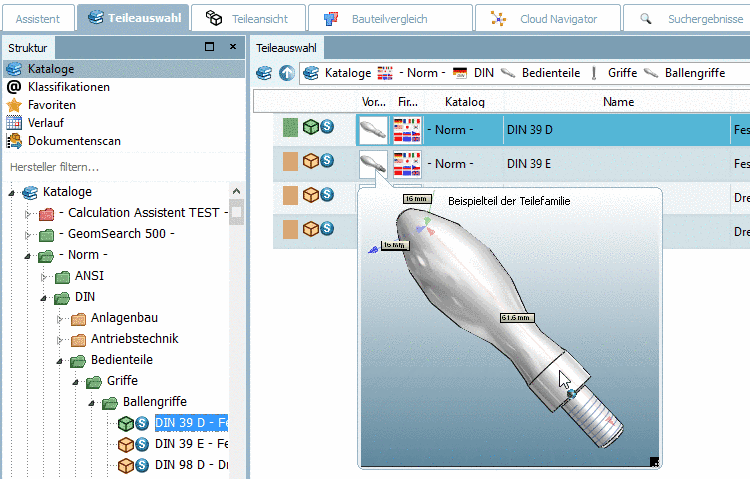
Task: Click Ballengriffe breadcrumb
Action: pos(695,73)
